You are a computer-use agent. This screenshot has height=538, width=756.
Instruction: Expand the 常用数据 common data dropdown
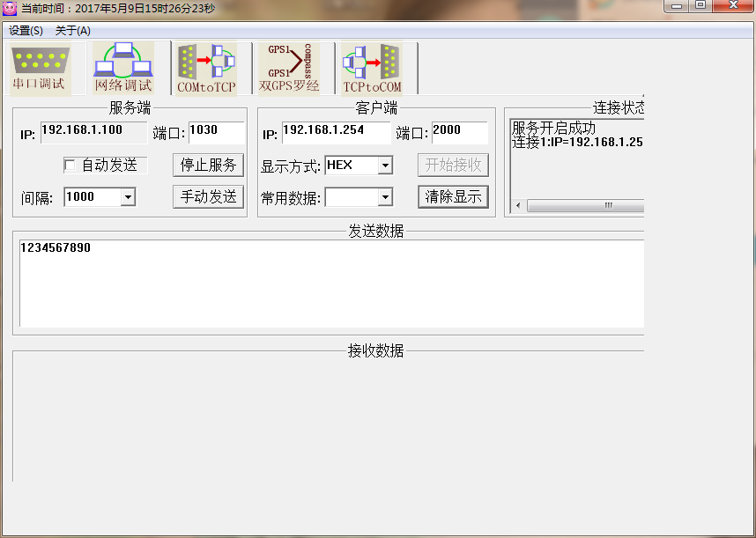pyautogui.click(x=385, y=197)
